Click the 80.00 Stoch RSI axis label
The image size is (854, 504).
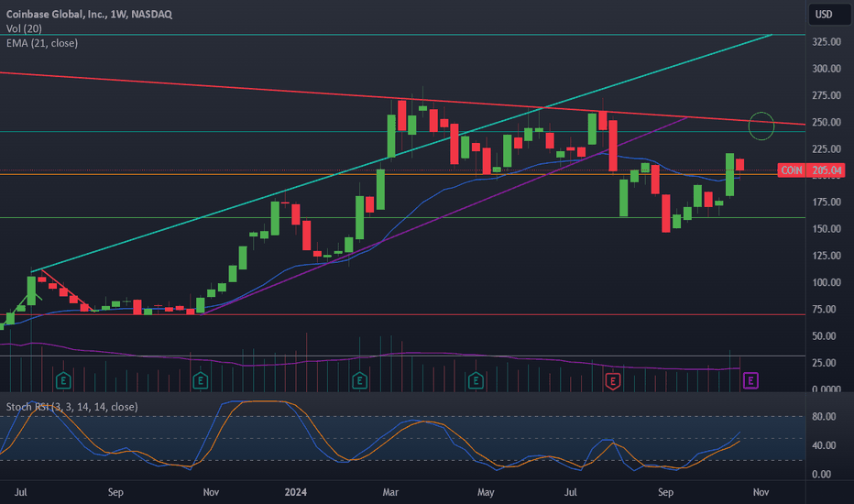[824, 416]
